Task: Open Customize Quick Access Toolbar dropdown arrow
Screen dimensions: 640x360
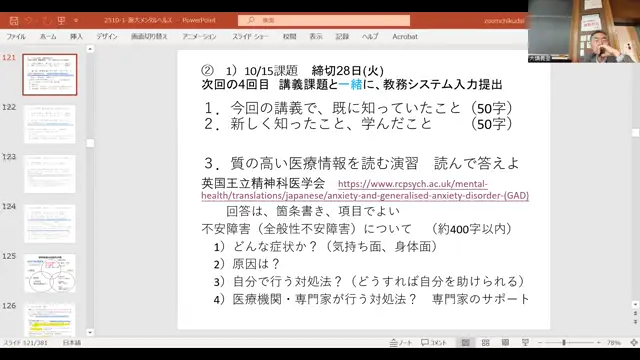Action: (x=76, y=20)
